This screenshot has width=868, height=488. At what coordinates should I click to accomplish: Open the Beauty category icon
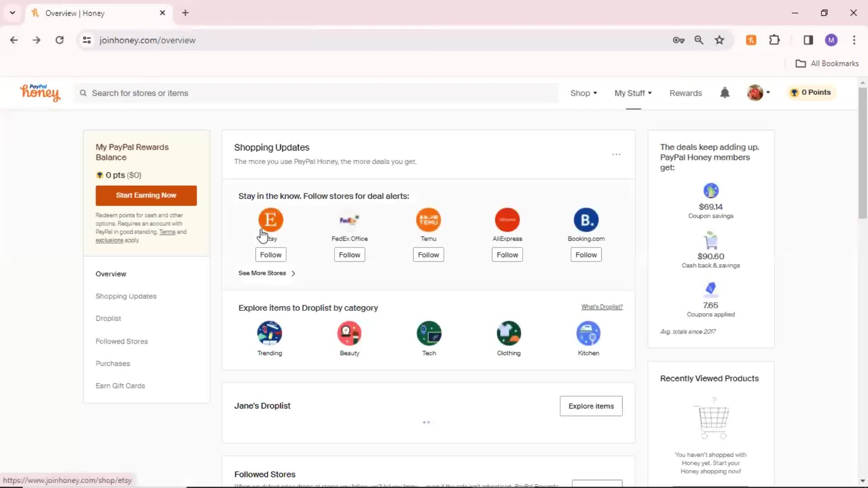[x=349, y=333]
